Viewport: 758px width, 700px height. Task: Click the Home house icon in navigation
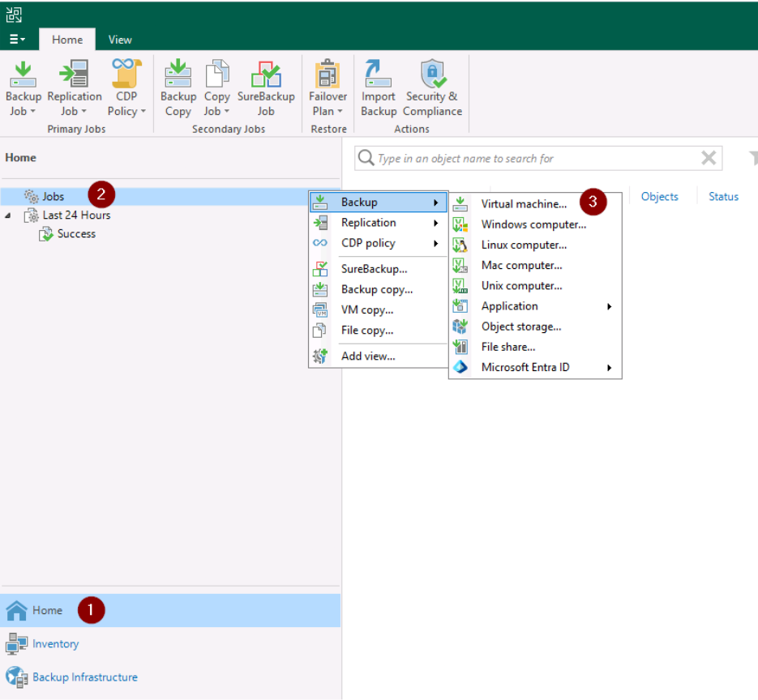(16, 611)
